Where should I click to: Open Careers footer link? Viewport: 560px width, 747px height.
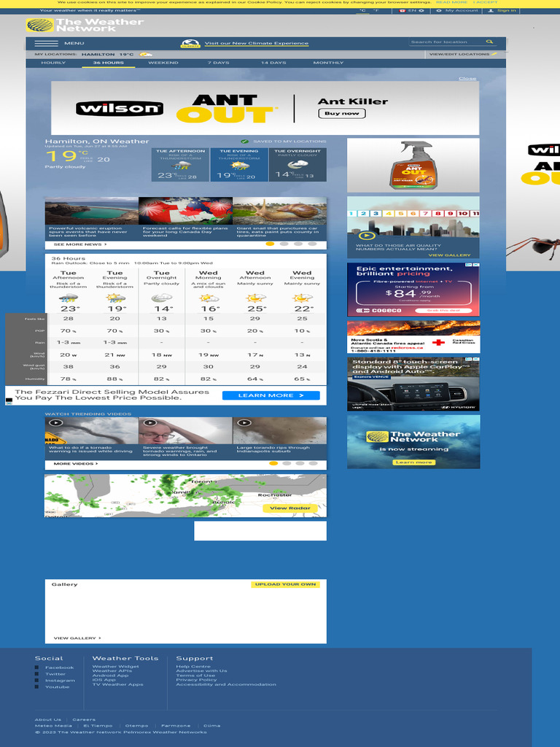click(x=84, y=719)
